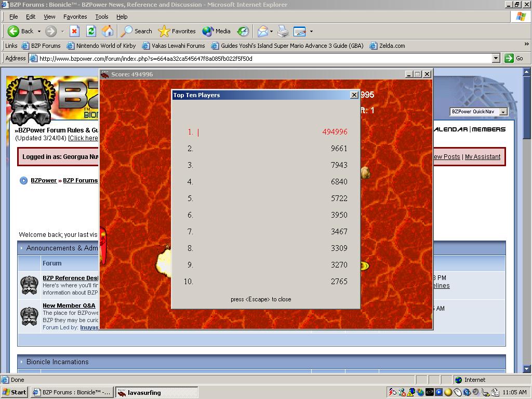Click the New Member Q&A mask icon
This screenshot has width=532, height=399.
tap(29, 316)
